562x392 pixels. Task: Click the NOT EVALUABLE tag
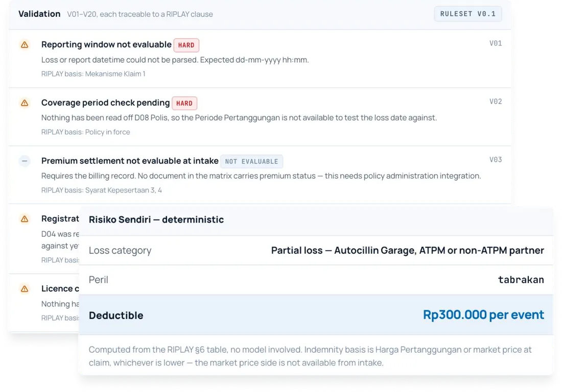click(x=251, y=161)
